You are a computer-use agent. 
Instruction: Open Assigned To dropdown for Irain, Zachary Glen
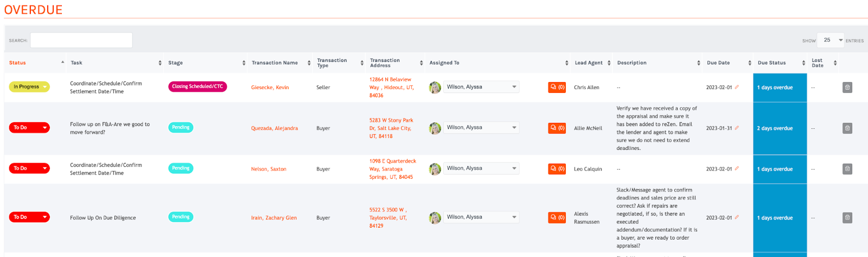point(481,217)
